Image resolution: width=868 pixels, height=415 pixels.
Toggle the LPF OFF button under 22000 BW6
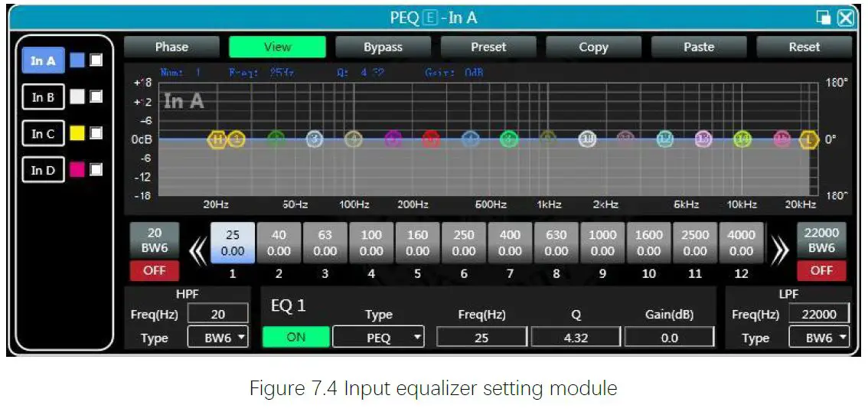[821, 271]
